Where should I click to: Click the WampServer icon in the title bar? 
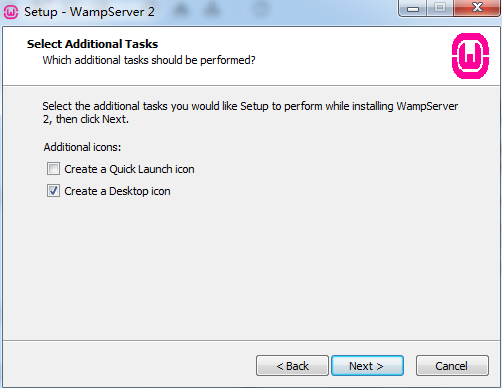[11, 12]
